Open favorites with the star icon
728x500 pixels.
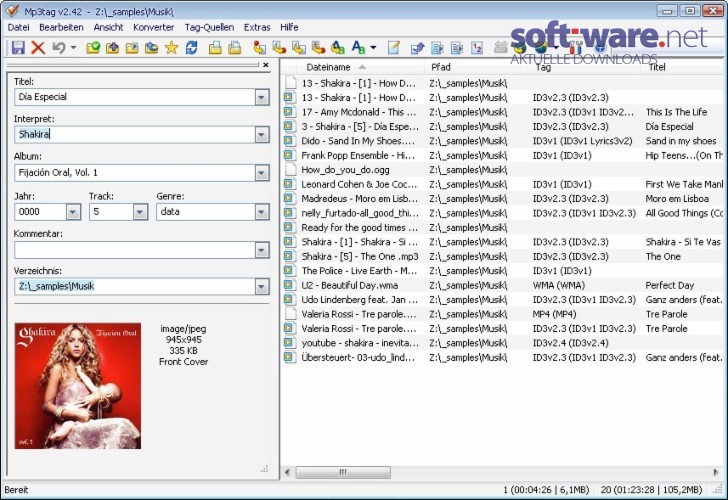171,47
